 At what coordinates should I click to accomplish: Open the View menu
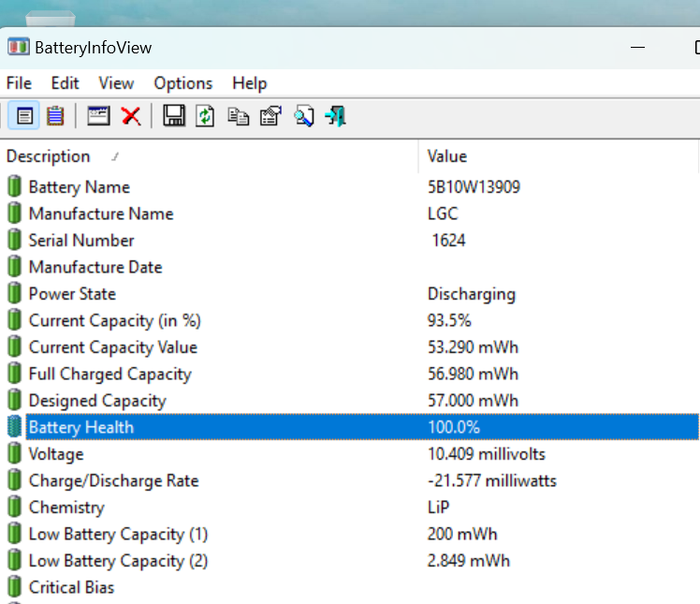[116, 83]
